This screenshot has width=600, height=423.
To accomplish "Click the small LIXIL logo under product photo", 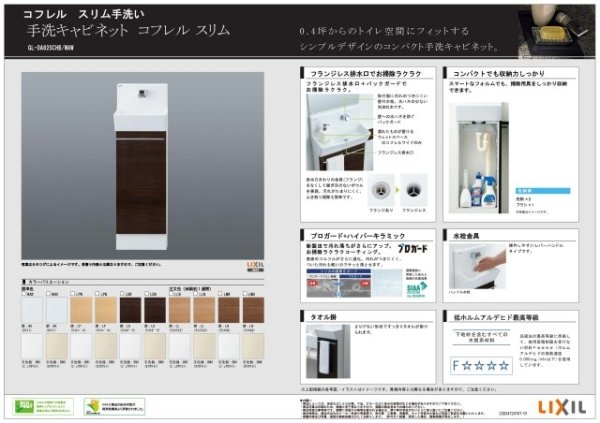I will point(255,266).
